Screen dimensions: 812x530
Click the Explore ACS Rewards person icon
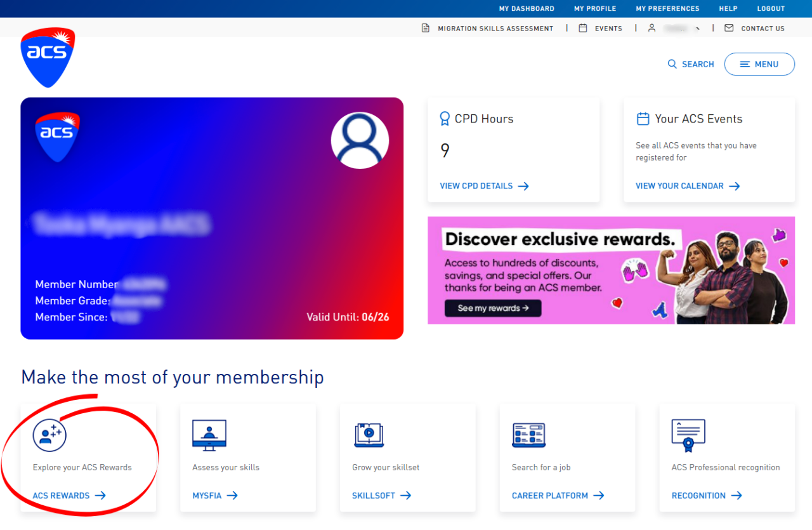point(49,435)
